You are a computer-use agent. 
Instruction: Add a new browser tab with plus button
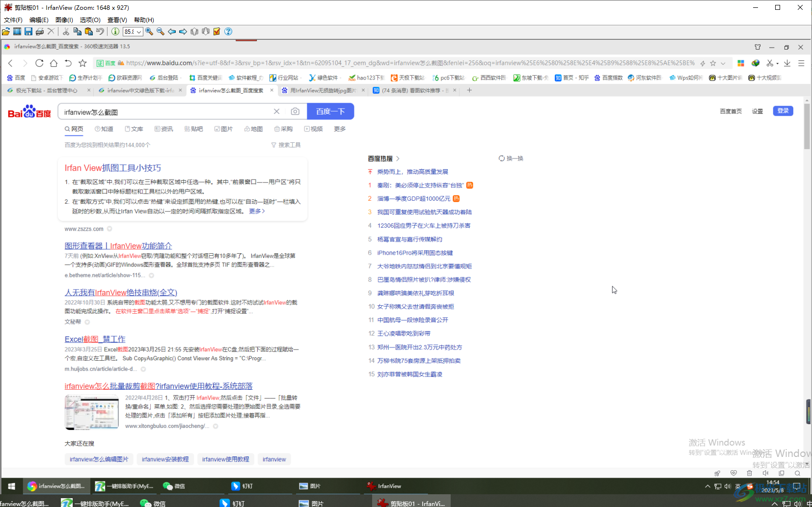coord(469,90)
